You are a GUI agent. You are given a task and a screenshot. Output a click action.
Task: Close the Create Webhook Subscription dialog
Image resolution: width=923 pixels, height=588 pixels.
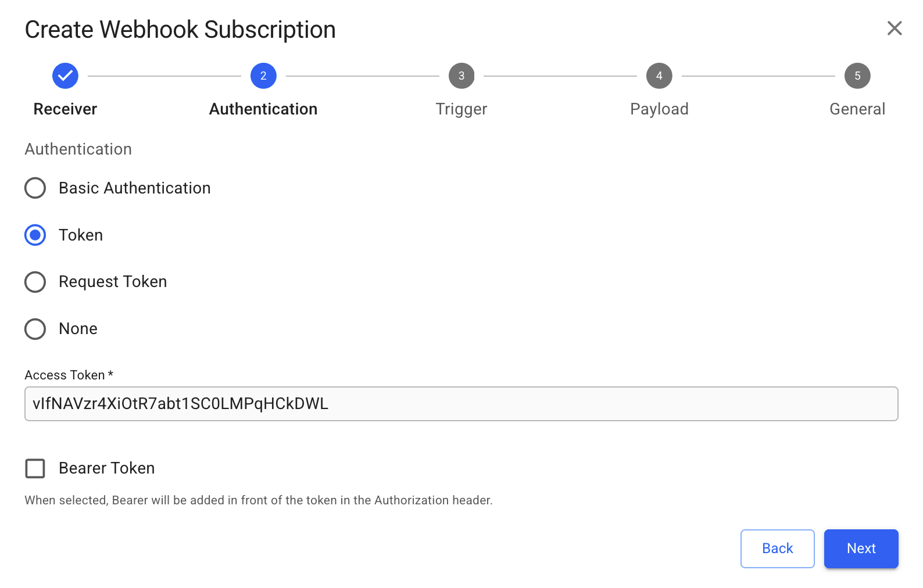tap(895, 28)
